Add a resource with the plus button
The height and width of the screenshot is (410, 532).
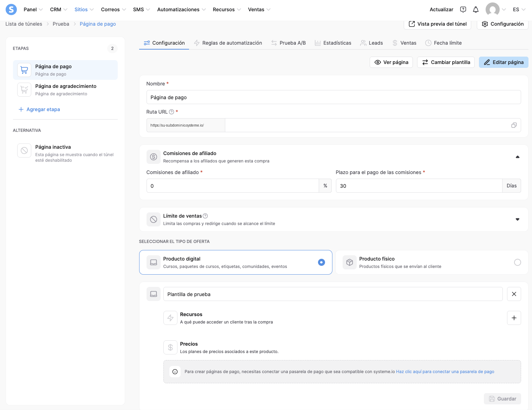click(x=514, y=318)
